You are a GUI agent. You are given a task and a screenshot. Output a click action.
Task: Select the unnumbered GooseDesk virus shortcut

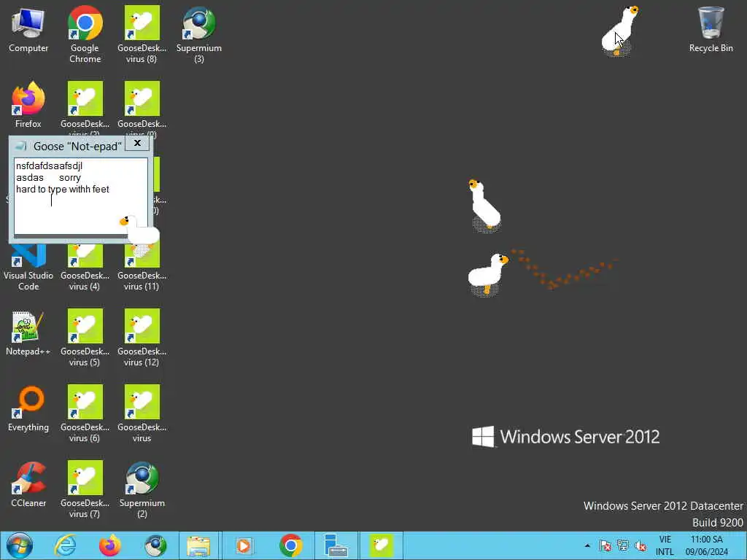coord(142,413)
